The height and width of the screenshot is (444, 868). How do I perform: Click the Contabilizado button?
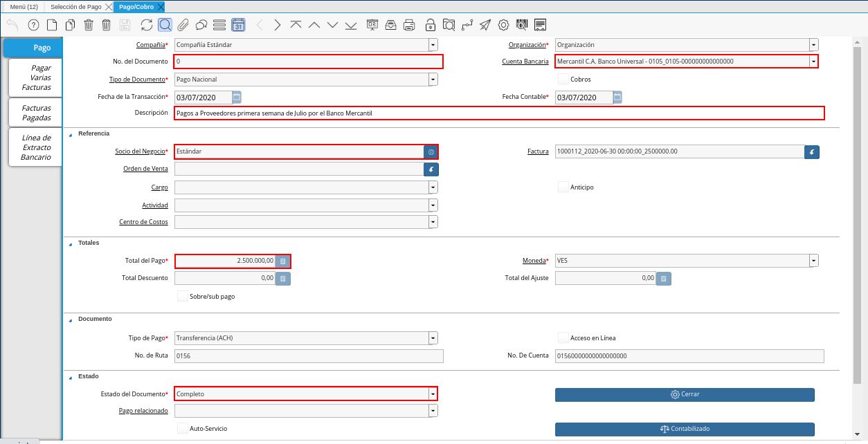(685, 429)
